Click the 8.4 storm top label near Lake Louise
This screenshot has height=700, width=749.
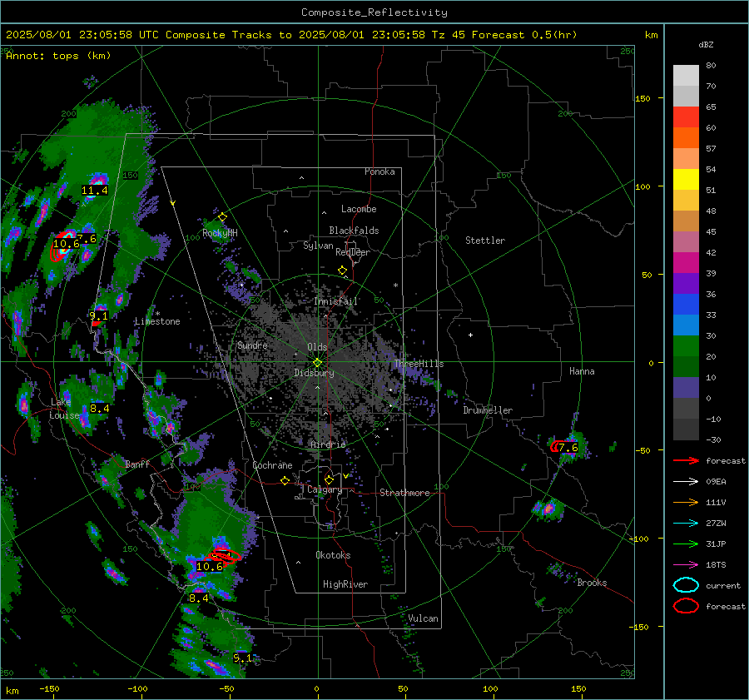click(99, 409)
